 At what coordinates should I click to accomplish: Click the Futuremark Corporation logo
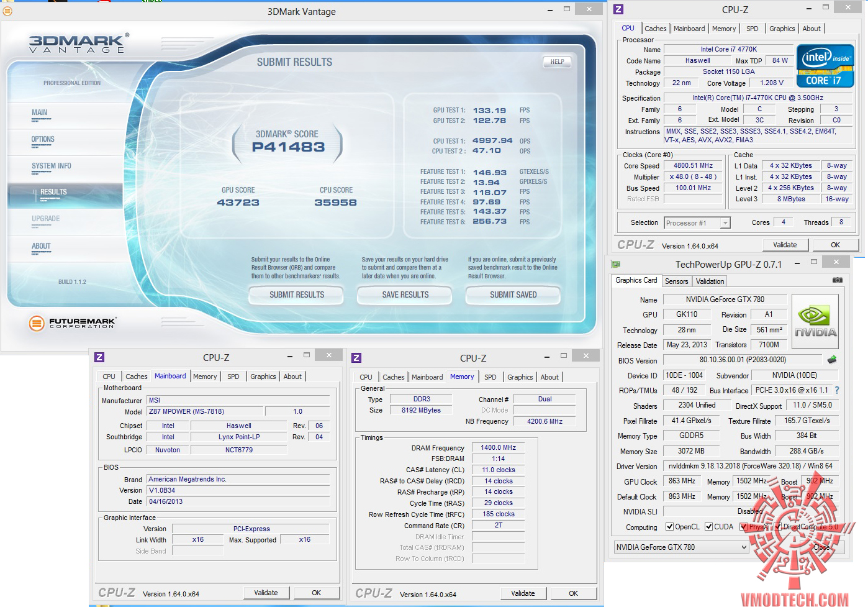coord(73,322)
